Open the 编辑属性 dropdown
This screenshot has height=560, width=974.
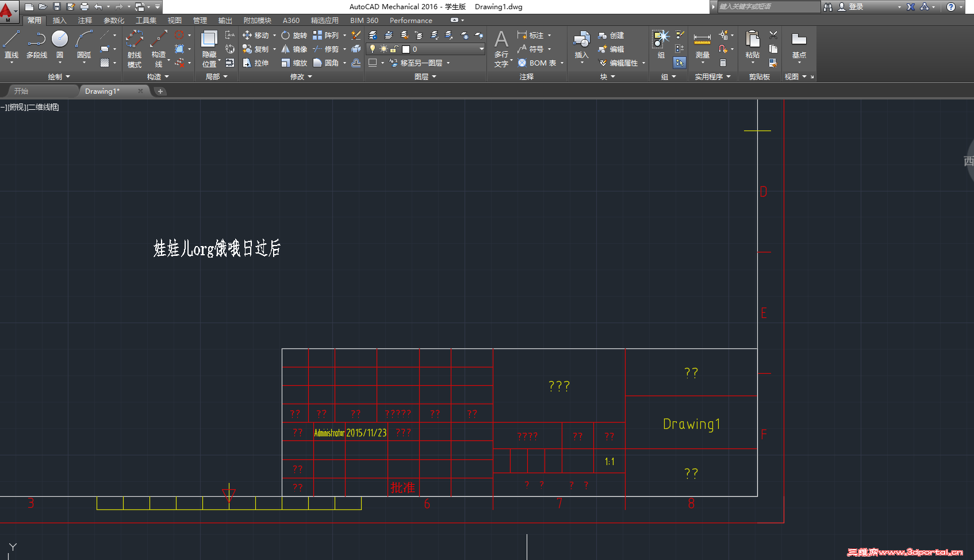point(643,63)
